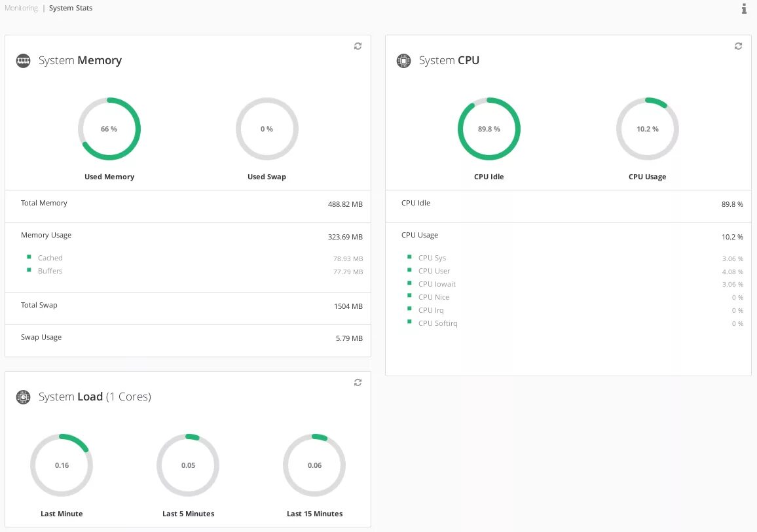Click the Used Memory 66 % gauge
The height and width of the screenshot is (532, 757).
point(109,129)
